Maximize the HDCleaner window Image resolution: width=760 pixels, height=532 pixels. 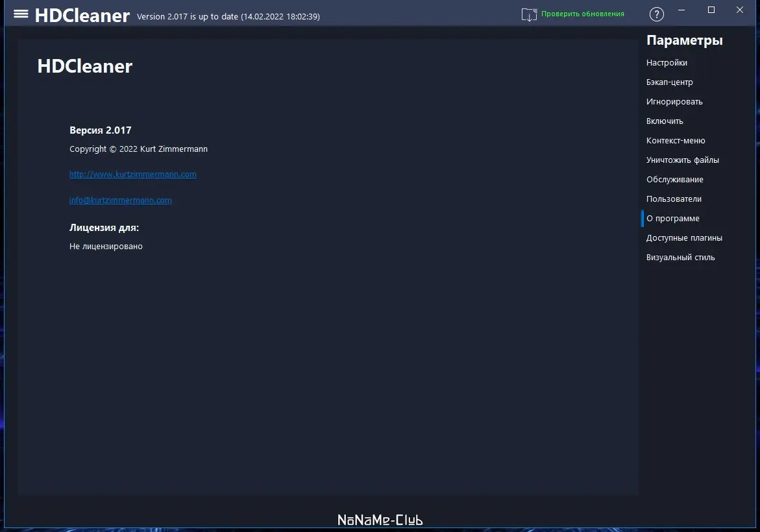pyautogui.click(x=711, y=10)
